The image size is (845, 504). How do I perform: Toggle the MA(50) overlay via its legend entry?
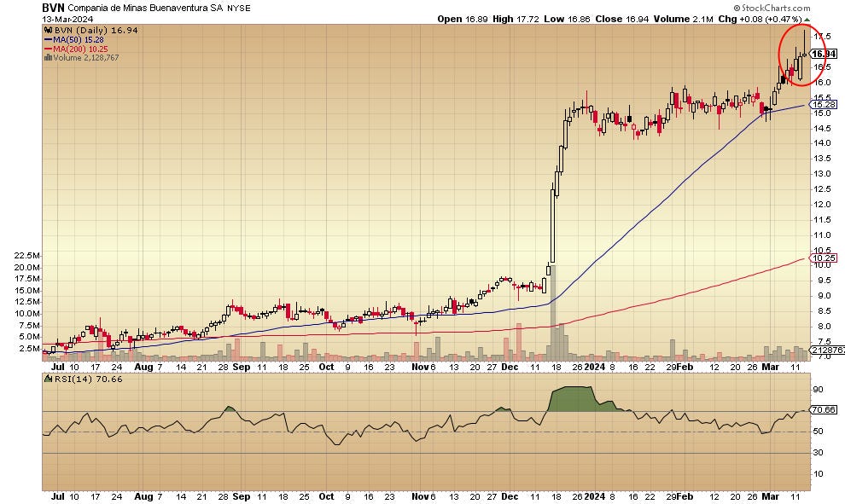(79, 38)
